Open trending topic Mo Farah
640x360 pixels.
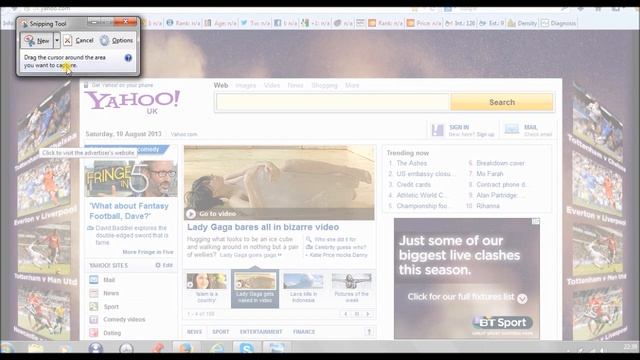[x=490, y=174]
